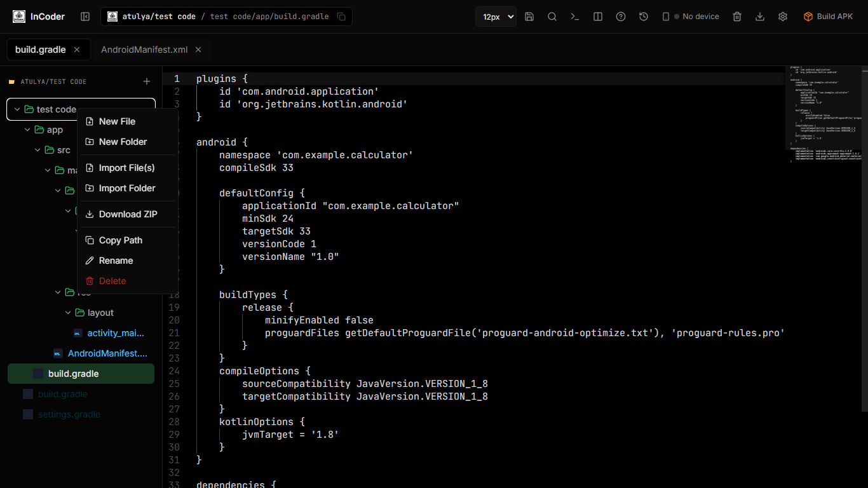Click the test code root folder row
Image resolution: width=868 pixels, height=488 pixels.
[x=81, y=109]
